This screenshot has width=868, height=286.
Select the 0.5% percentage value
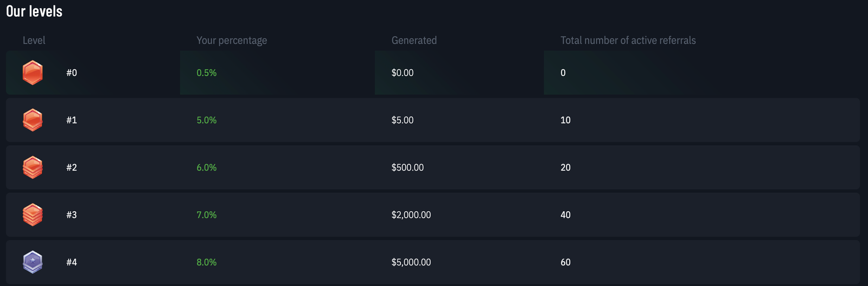point(206,73)
